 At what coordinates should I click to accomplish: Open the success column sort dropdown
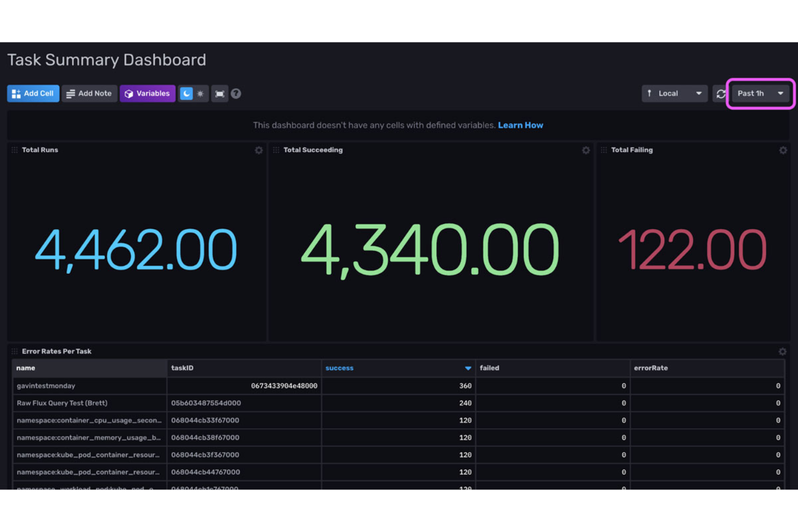[467, 368]
